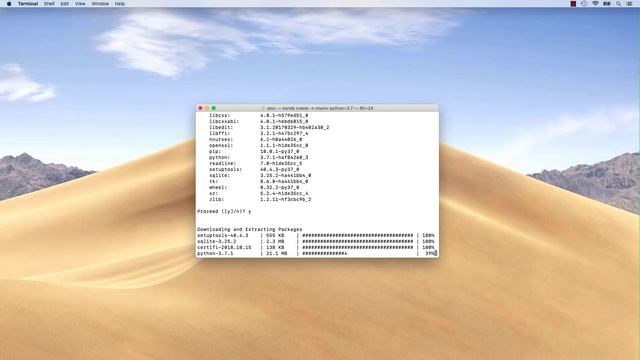This screenshot has width=640, height=360.
Task: Click the 'setuptools:' package version line
Action: pyautogui.click(x=254, y=169)
